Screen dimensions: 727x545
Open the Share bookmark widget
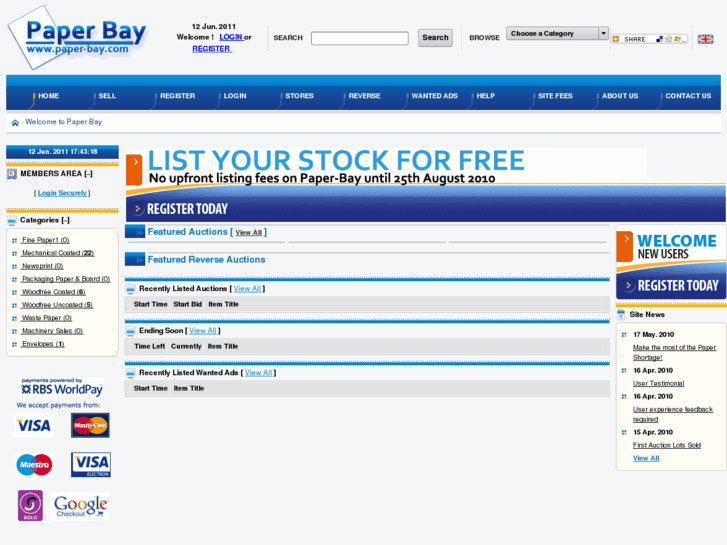(x=649, y=39)
